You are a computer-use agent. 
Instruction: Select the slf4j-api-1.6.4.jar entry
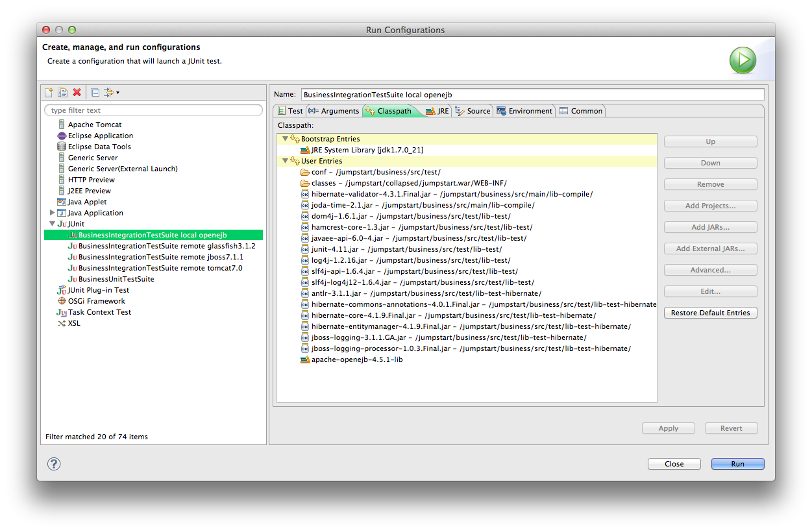pyautogui.click(x=415, y=271)
